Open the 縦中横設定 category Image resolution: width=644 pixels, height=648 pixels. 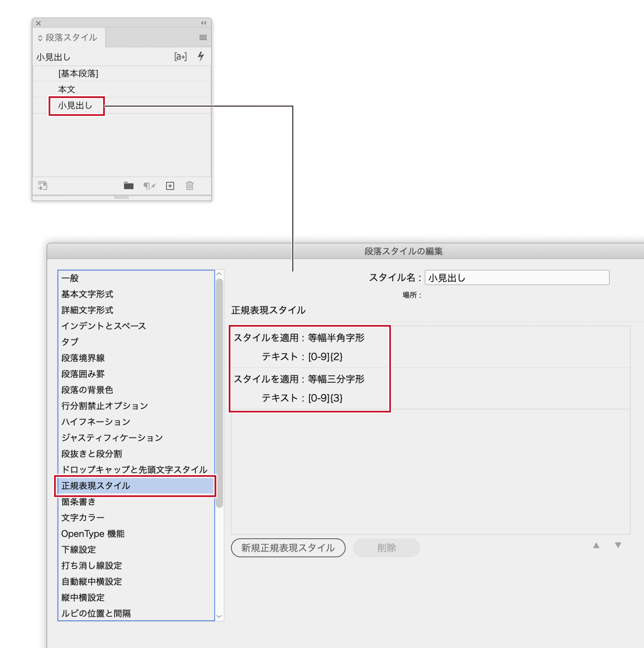136,598
